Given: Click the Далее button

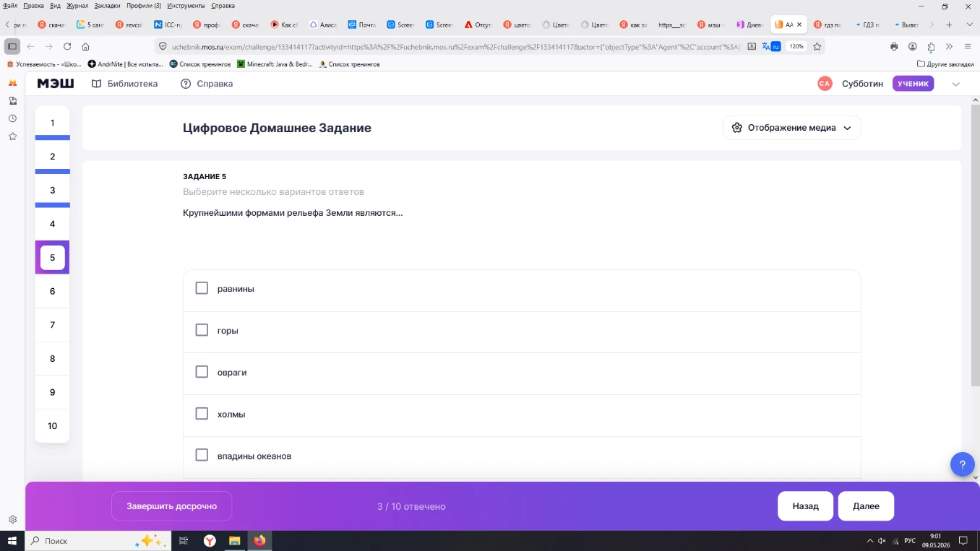Looking at the screenshot, I should 866,506.
